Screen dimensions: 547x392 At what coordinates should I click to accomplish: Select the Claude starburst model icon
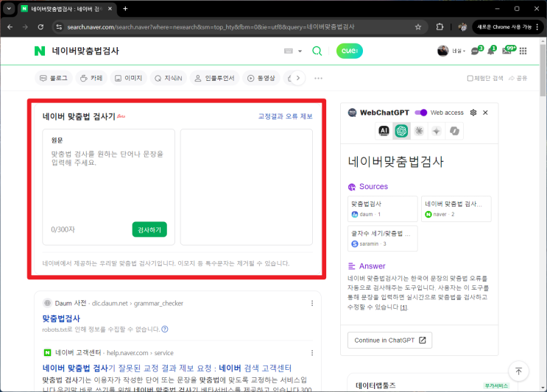pos(419,131)
